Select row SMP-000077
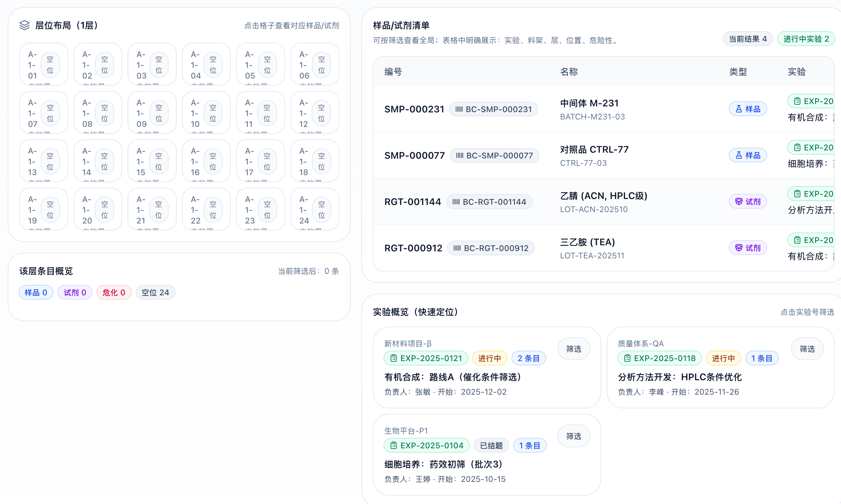The height and width of the screenshot is (504, 841). tap(604, 156)
